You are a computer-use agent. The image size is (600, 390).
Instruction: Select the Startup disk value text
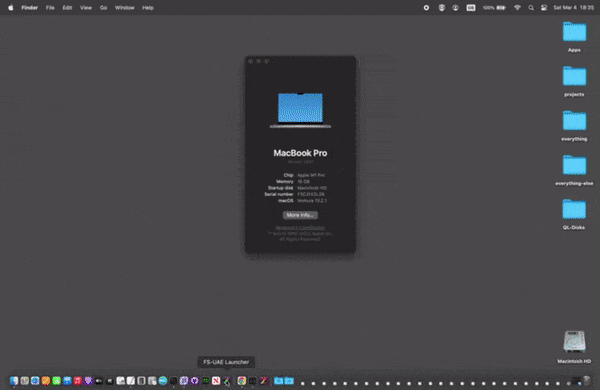coord(312,188)
